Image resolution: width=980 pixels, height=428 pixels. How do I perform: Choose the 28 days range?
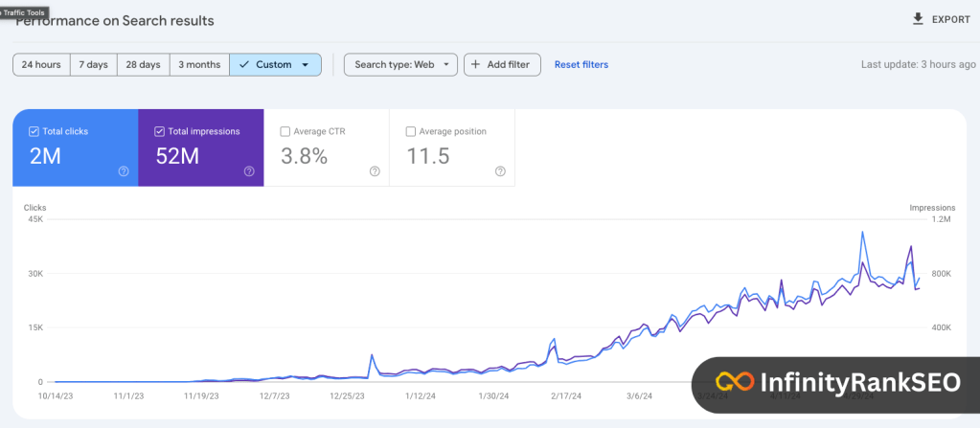click(x=143, y=65)
